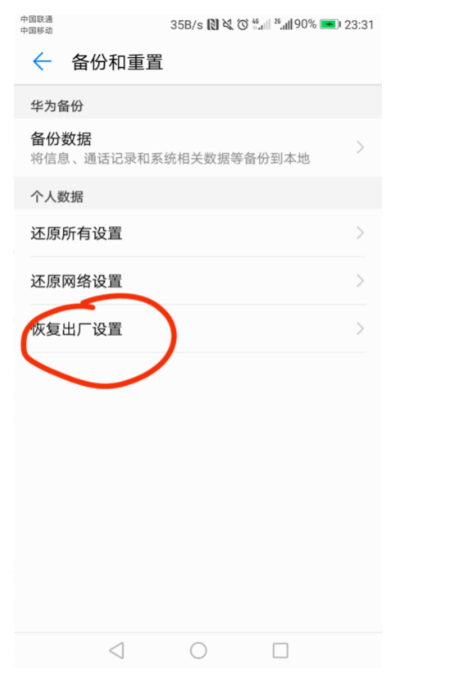
Task: Tap the Android back navigation triangle
Action: pos(116,650)
